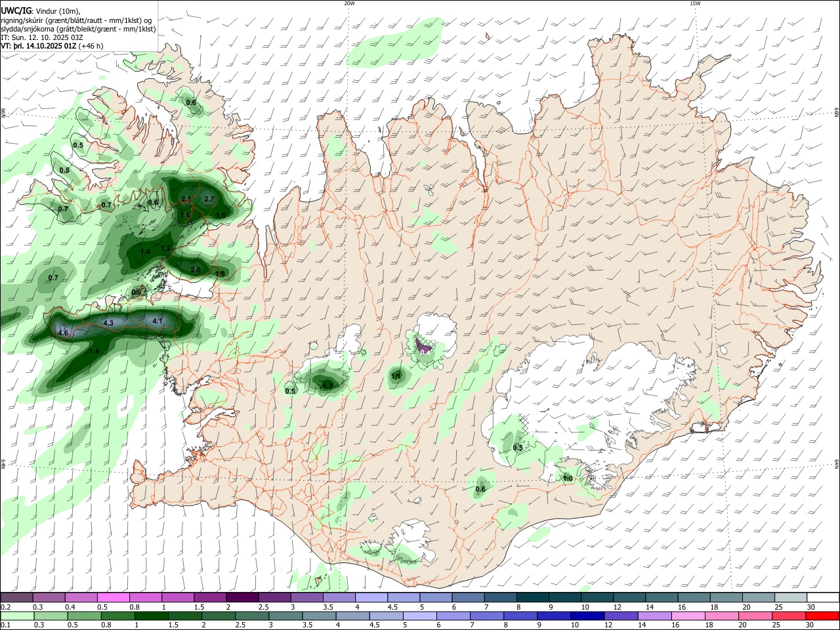Select the purple 12–14 rain legend swatch
The width and height of the screenshot is (840, 630).
pyautogui.click(x=621, y=616)
